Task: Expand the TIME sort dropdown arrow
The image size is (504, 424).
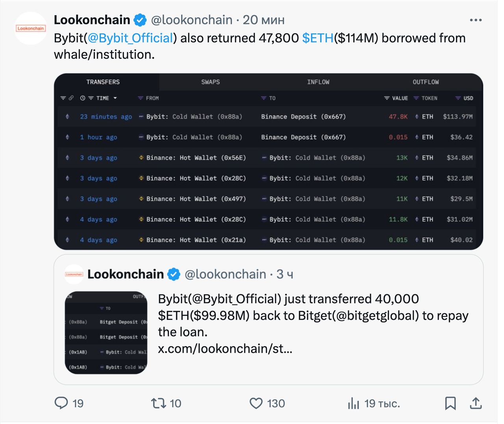Action: tap(115, 98)
